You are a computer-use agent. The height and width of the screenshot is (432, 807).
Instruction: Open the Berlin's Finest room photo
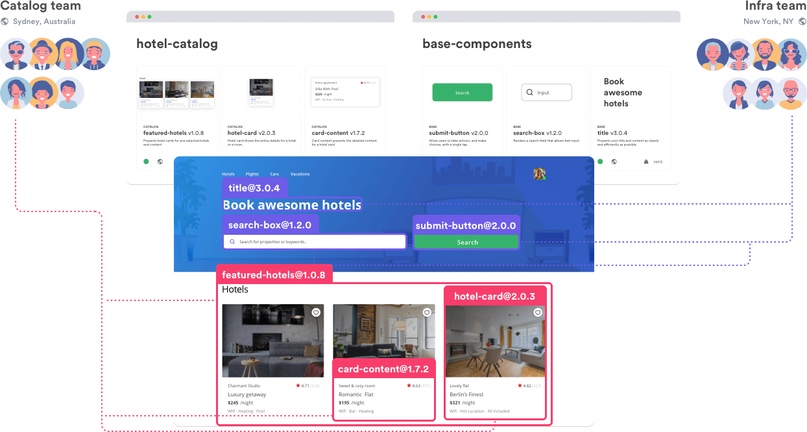495,341
